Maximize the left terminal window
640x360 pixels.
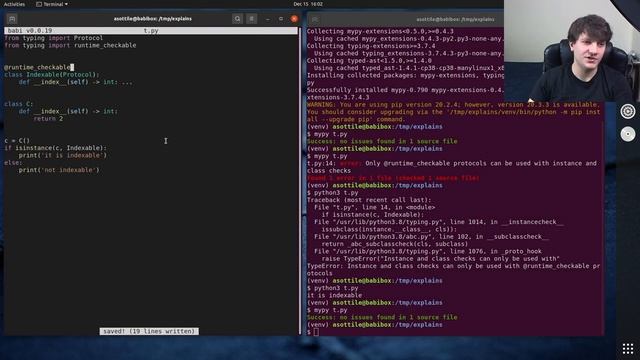(x=281, y=19)
